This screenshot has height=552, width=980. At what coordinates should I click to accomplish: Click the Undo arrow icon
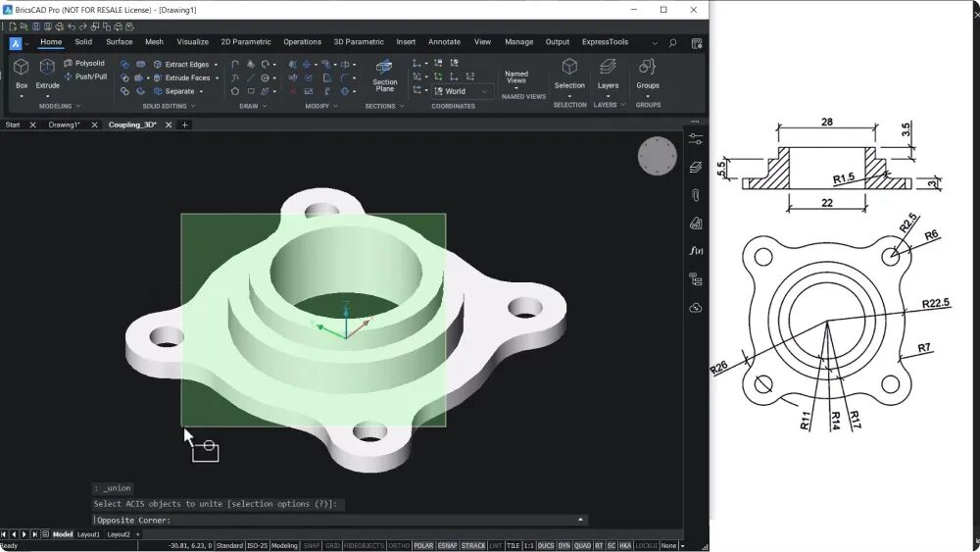(x=72, y=26)
